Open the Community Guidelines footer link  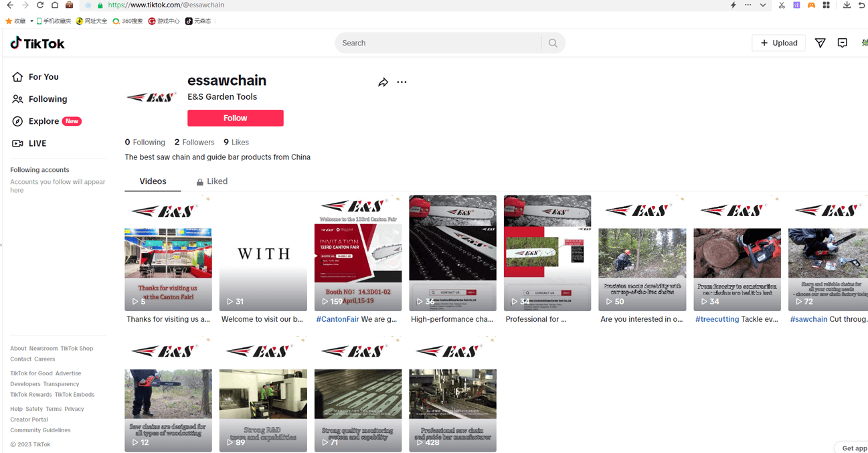tap(40, 430)
